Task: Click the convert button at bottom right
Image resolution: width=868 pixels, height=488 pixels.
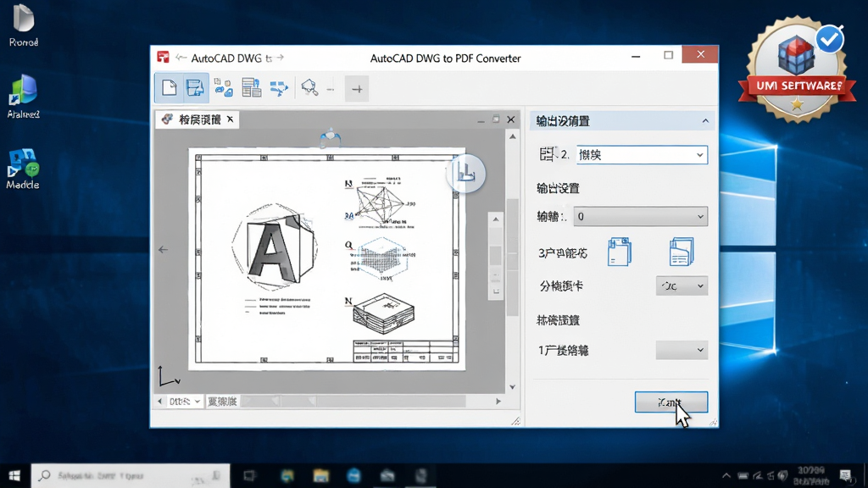Action: point(671,402)
